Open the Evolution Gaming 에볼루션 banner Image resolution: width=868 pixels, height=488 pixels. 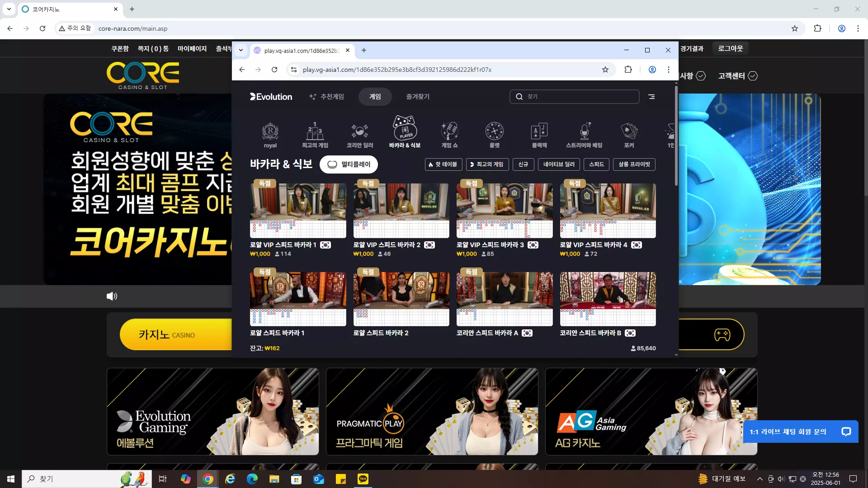pos(213,412)
